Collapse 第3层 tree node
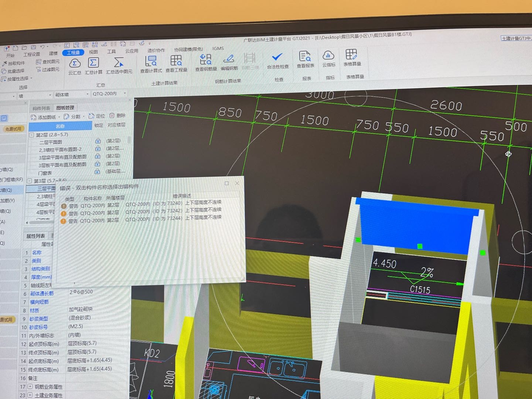 tap(30, 181)
